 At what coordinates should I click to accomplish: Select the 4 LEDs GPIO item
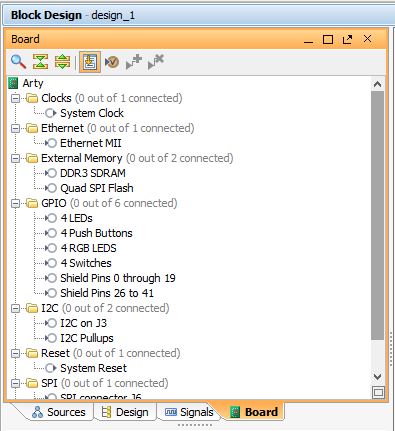pyautogui.click(x=76, y=218)
